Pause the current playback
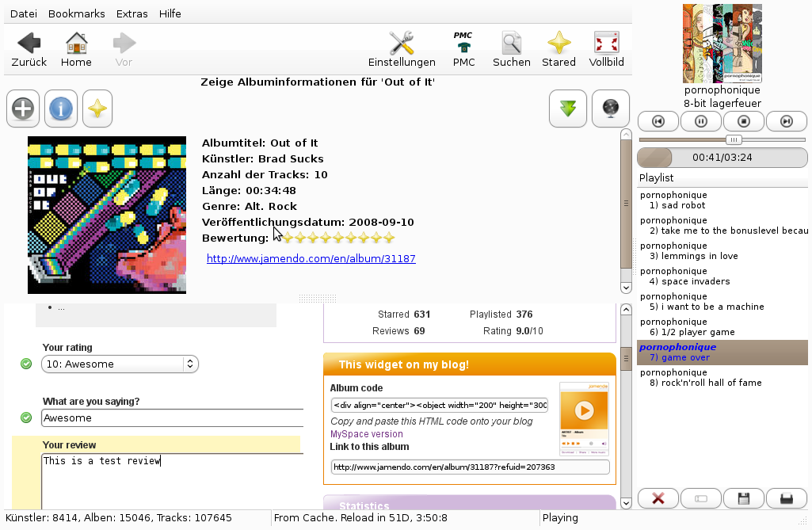 coord(700,121)
